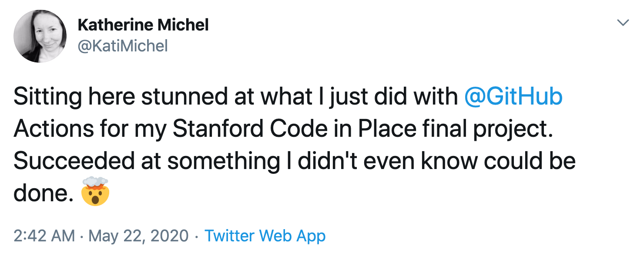Open the Katherine Michel display name link
The image size is (644, 254).
[143, 25]
